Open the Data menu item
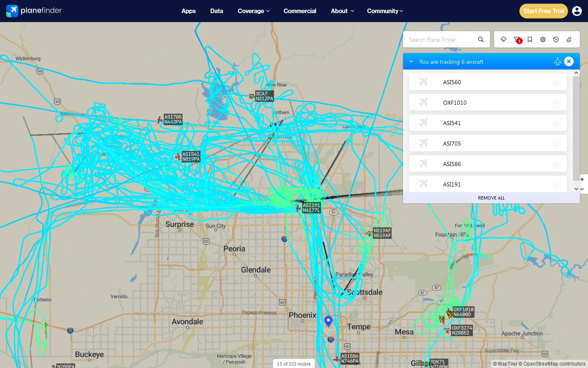 (x=217, y=11)
